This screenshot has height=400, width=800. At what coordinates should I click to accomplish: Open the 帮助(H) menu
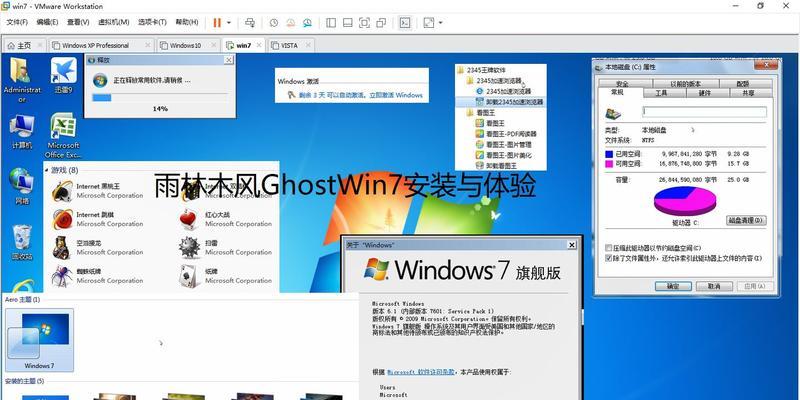187,22
